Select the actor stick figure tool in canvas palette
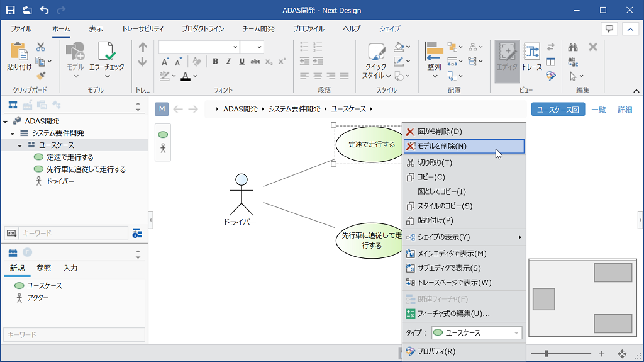This screenshot has width=644, height=362. pyautogui.click(x=163, y=149)
